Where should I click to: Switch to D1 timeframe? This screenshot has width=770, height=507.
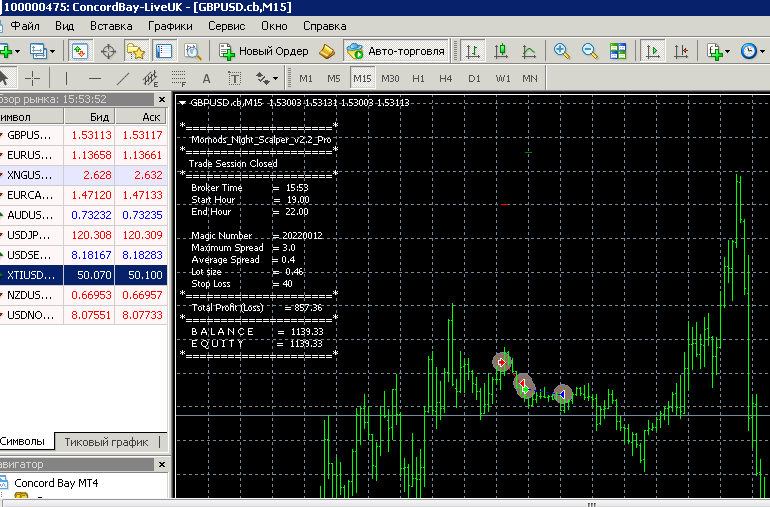click(x=474, y=78)
